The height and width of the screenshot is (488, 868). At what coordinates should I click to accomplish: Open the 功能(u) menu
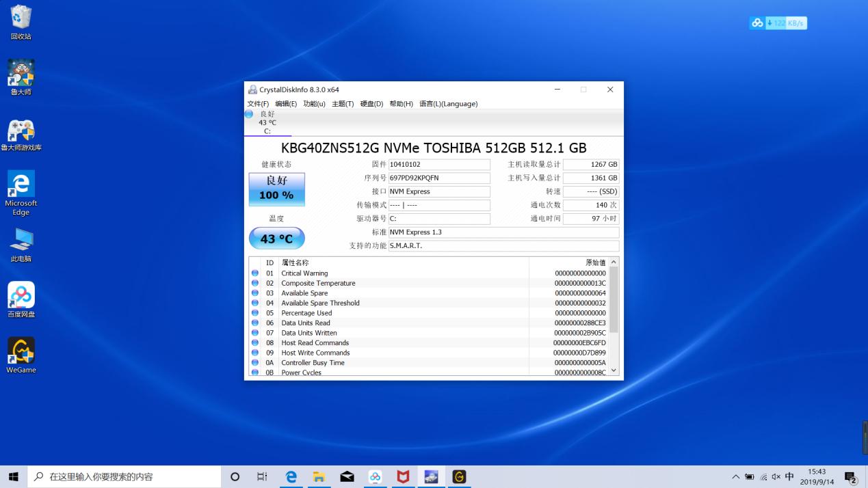[x=313, y=104]
